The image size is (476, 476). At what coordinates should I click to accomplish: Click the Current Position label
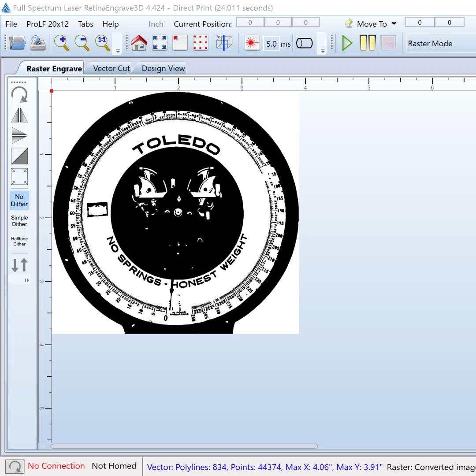point(203,24)
